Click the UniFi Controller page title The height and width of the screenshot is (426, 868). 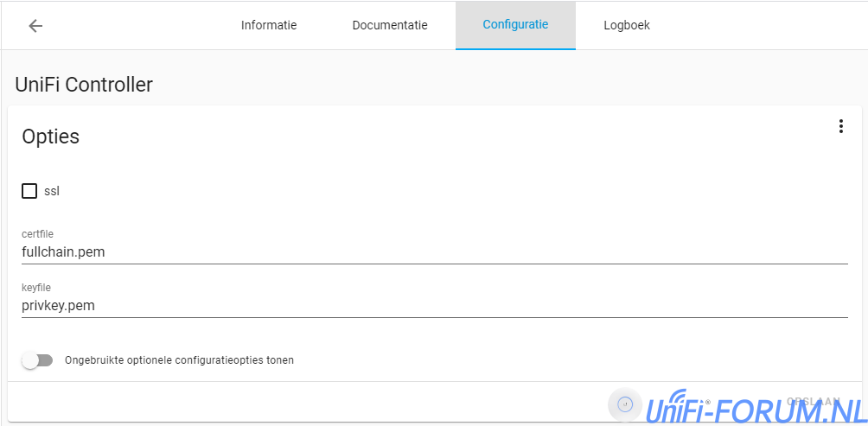click(x=84, y=85)
